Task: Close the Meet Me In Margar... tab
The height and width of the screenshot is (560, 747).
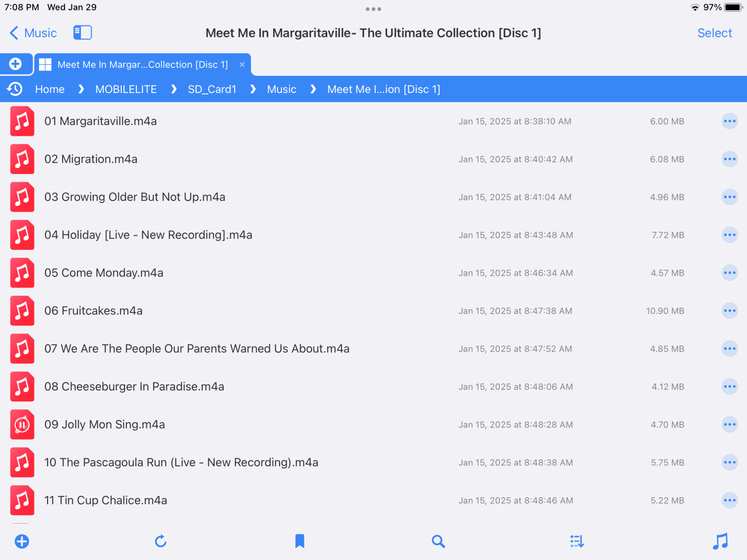Action: point(242,65)
